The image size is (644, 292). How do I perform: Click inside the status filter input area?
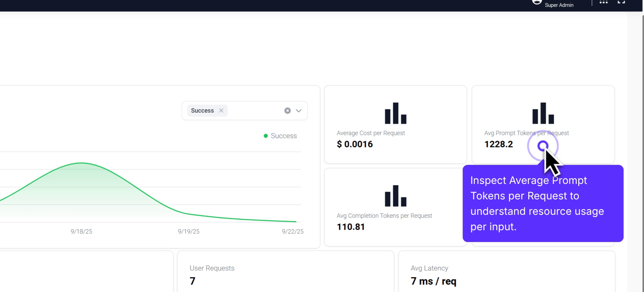pos(255,111)
